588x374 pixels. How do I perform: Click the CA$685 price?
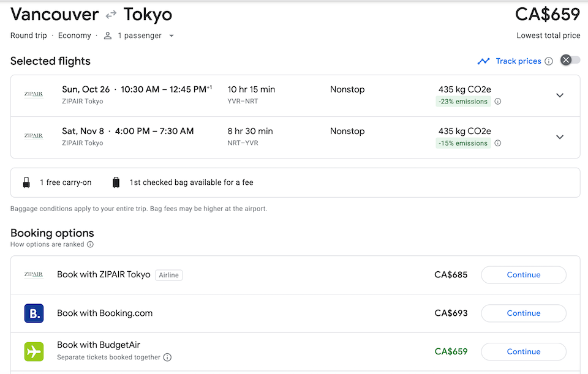tap(451, 275)
